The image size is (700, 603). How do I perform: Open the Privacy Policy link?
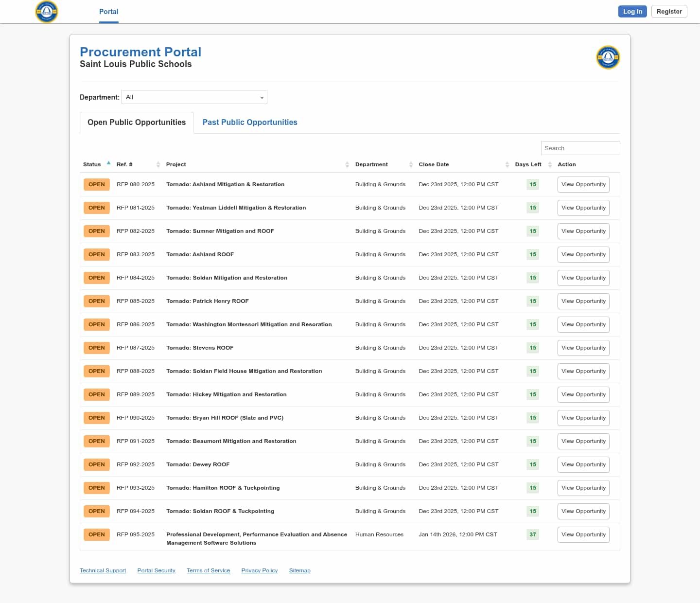[x=259, y=570]
